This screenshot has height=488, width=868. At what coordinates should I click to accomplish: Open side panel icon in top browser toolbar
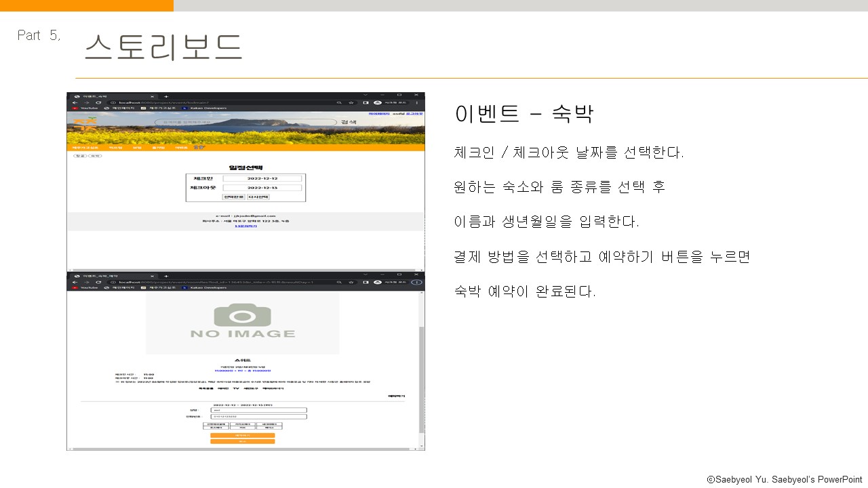(x=366, y=102)
